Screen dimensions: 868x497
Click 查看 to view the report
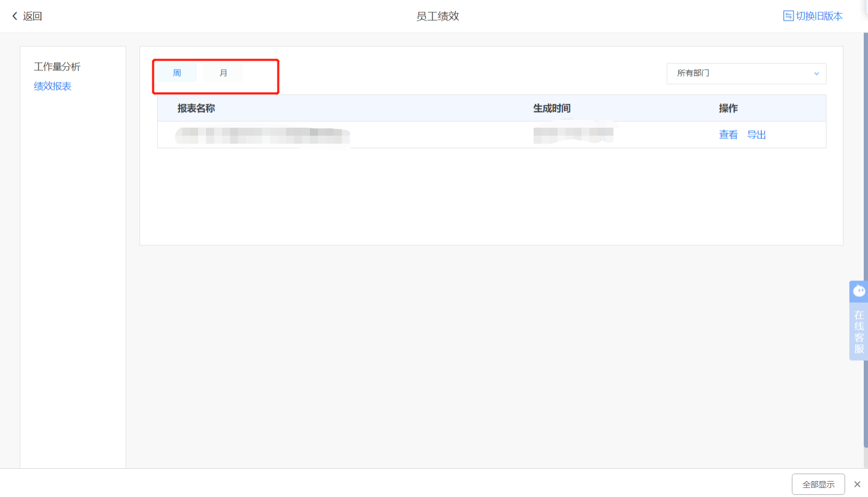coord(728,135)
